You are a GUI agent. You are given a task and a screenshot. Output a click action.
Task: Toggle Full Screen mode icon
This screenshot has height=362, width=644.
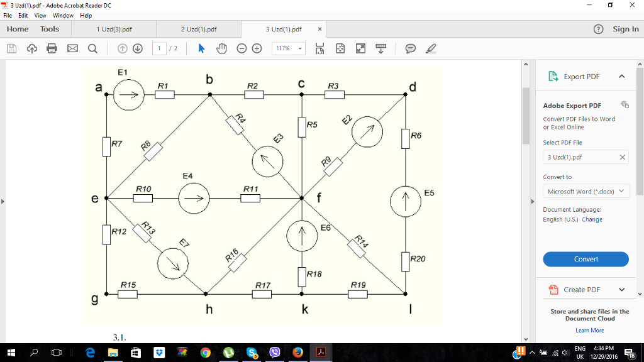click(x=359, y=48)
